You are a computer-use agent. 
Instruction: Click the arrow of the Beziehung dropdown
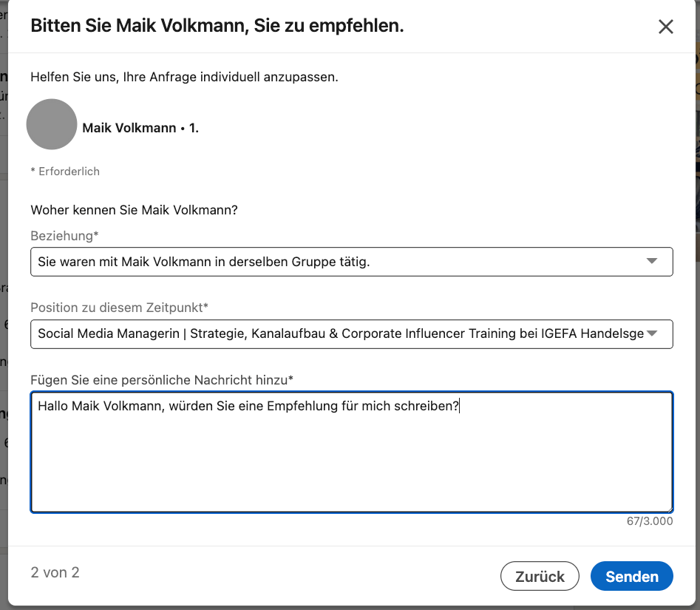[651, 261]
